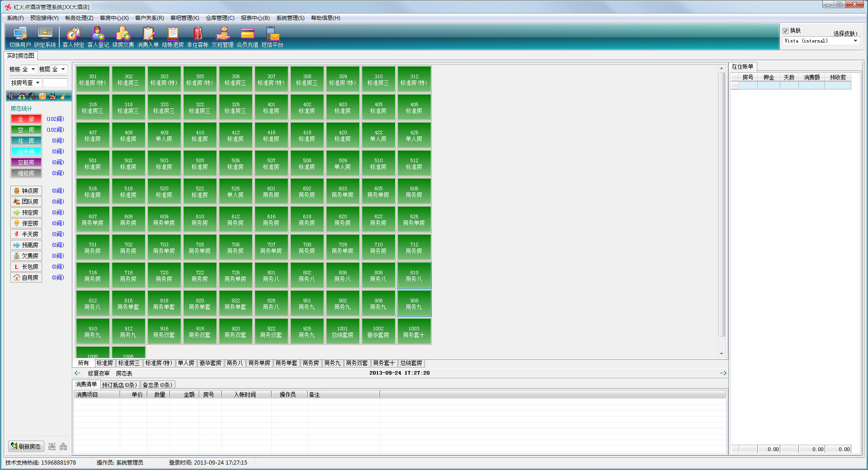
Task: Open the 客人预定 guest reservation tool
Action: click(x=73, y=37)
